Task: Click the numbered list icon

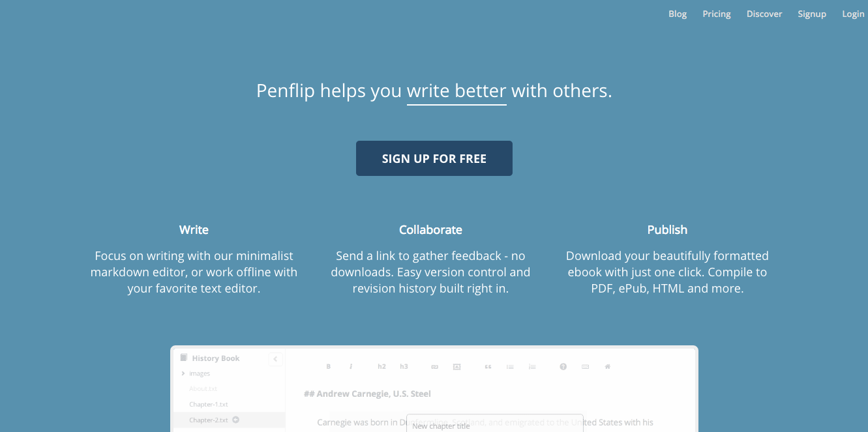Action: click(x=532, y=367)
